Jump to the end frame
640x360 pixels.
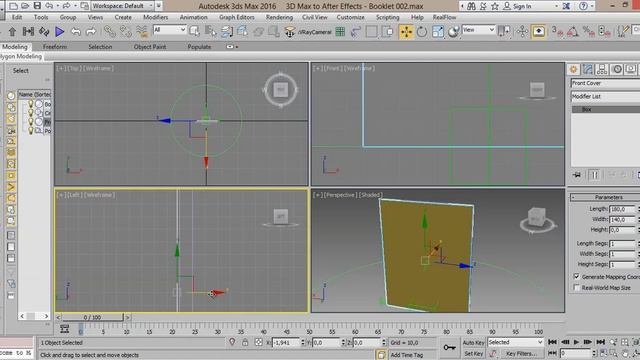click(x=600, y=342)
